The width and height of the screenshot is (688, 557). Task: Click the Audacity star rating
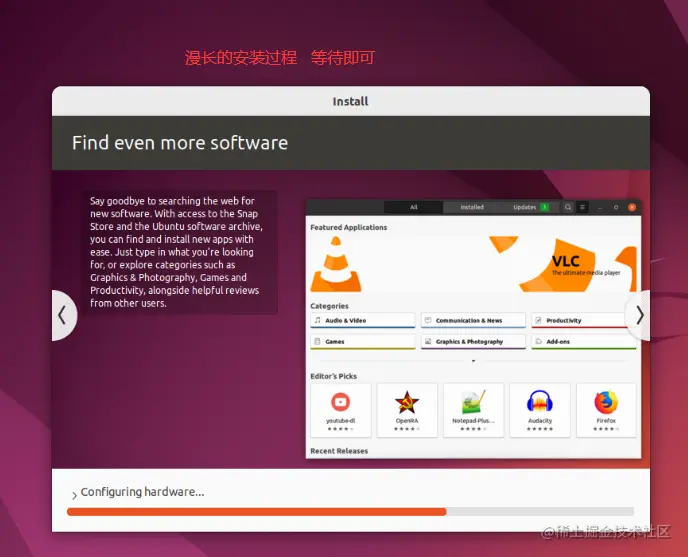540,429
